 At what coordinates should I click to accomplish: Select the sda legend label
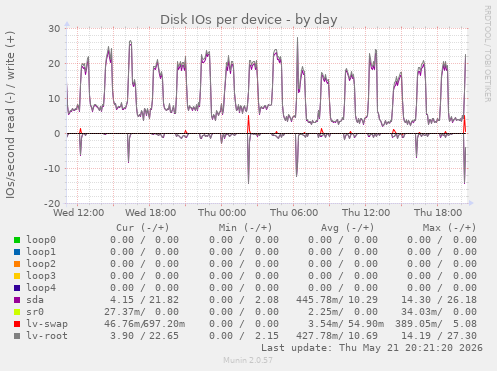coord(35,300)
